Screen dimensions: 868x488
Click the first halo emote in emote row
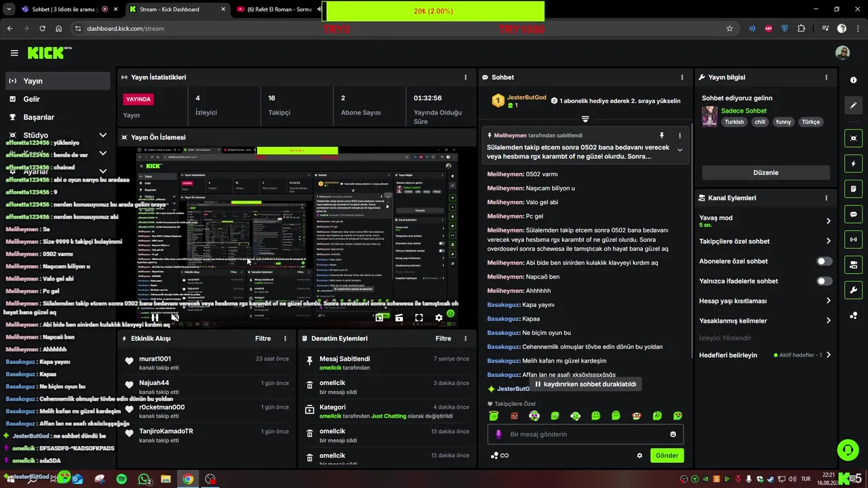pyautogui.click(x=494, y=415)
